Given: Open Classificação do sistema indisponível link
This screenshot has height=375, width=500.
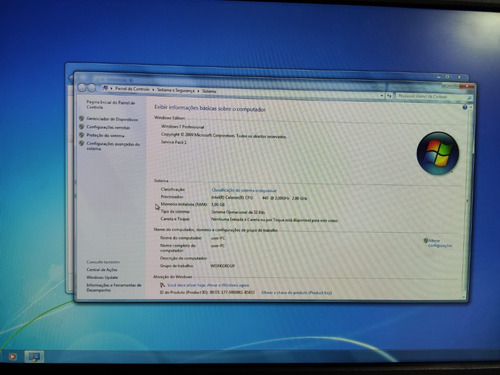Looking at the screenshot, I should point(244,190).
